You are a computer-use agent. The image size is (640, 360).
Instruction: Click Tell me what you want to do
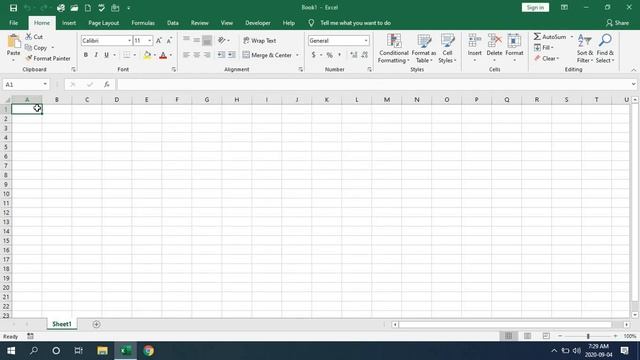coord(355,23)
